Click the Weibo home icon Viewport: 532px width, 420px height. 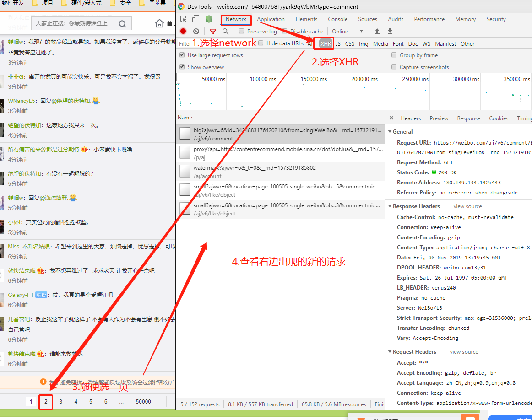[159, 23]
